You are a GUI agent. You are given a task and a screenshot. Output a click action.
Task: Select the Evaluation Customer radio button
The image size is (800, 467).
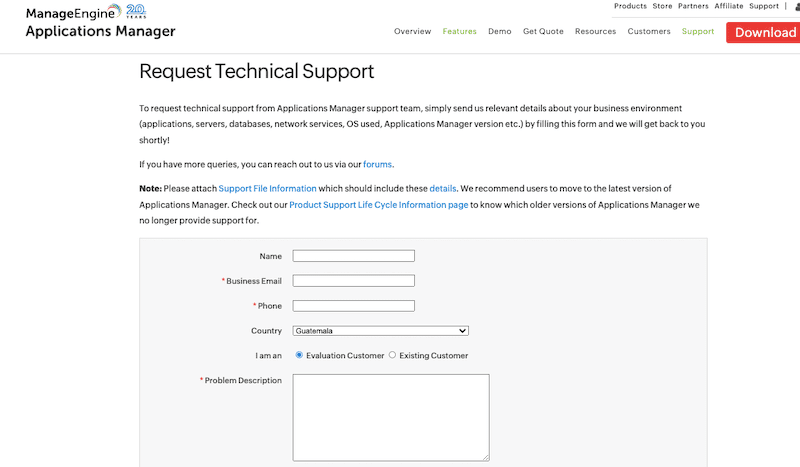(299, 355)
